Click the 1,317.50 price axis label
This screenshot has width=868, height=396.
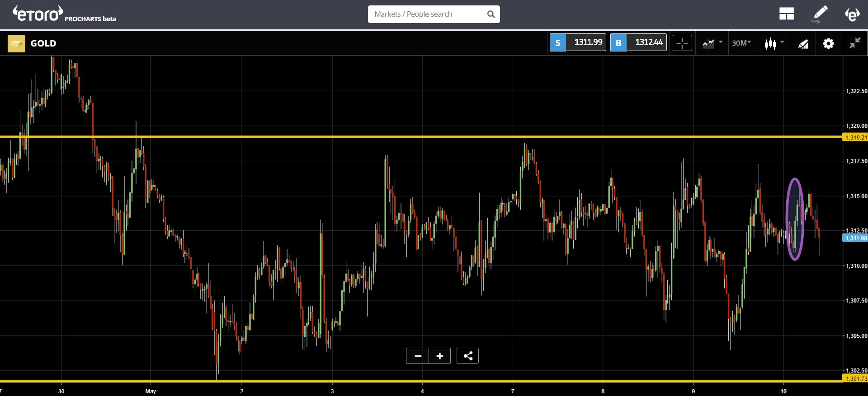click(856, 161)
